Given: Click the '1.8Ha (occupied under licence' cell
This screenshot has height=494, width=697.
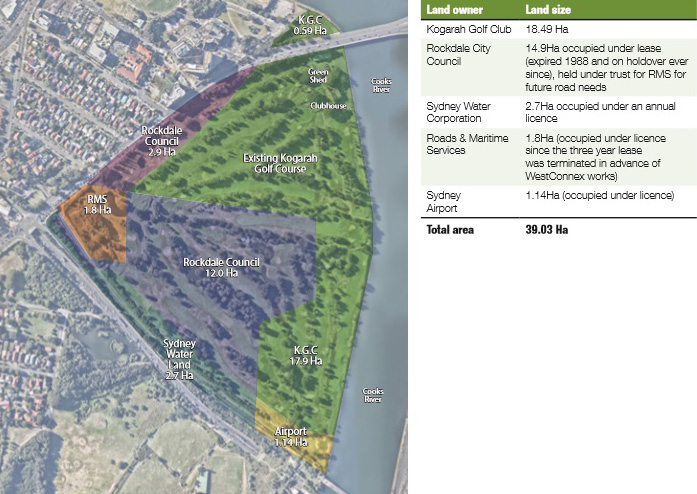Looking at the screenshot, I should pos(596,157).
